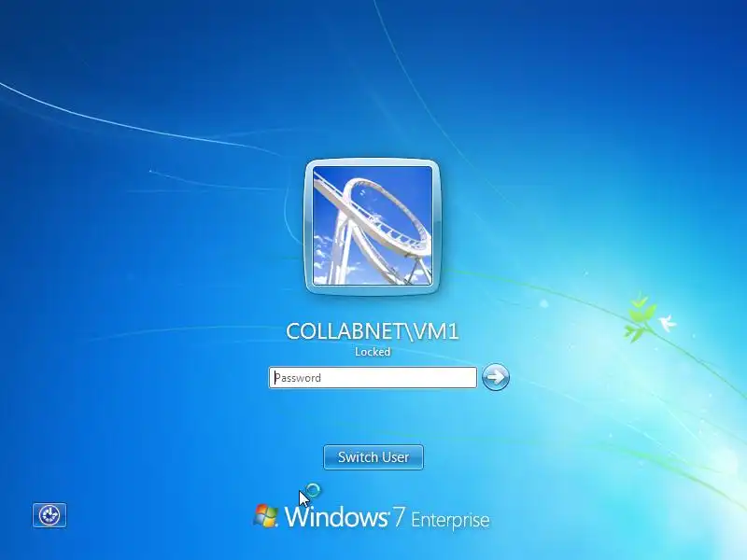The height and width of the screenshot is (560, 747).
Task: Click the COLLABNET\VM1 user name
Action: tap(373, 331)
